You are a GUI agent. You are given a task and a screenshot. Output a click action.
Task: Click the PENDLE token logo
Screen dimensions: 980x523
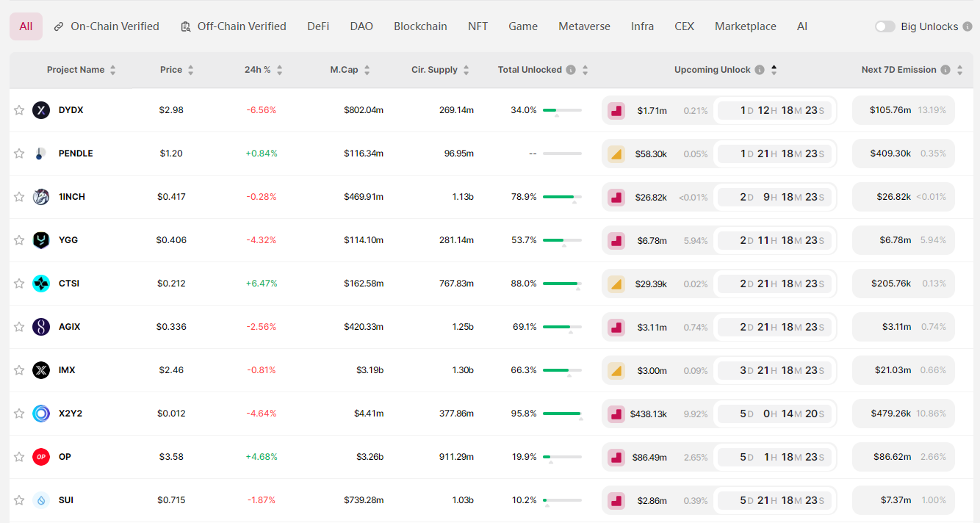click(41, 154)
